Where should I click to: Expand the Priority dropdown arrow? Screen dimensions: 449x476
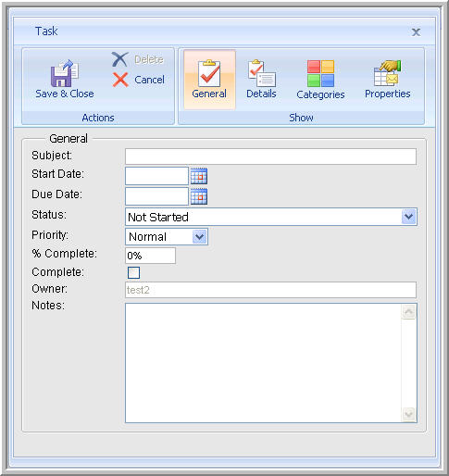point(200,237)
